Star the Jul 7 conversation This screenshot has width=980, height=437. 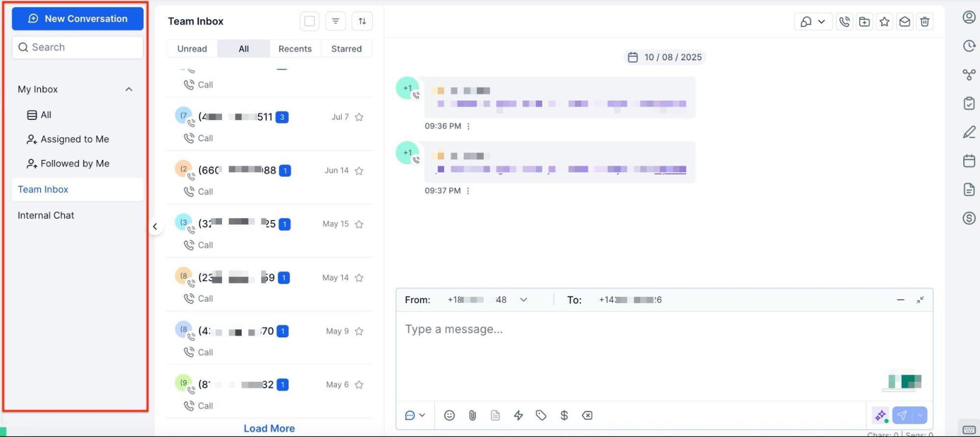(x=359, y=117)
